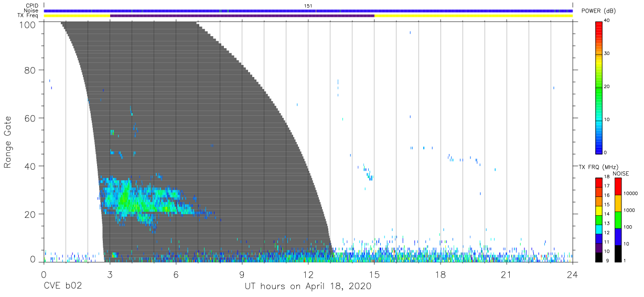
Task: Click the purple segment of TX Freq bar
Action: click(x=242, y=16)
